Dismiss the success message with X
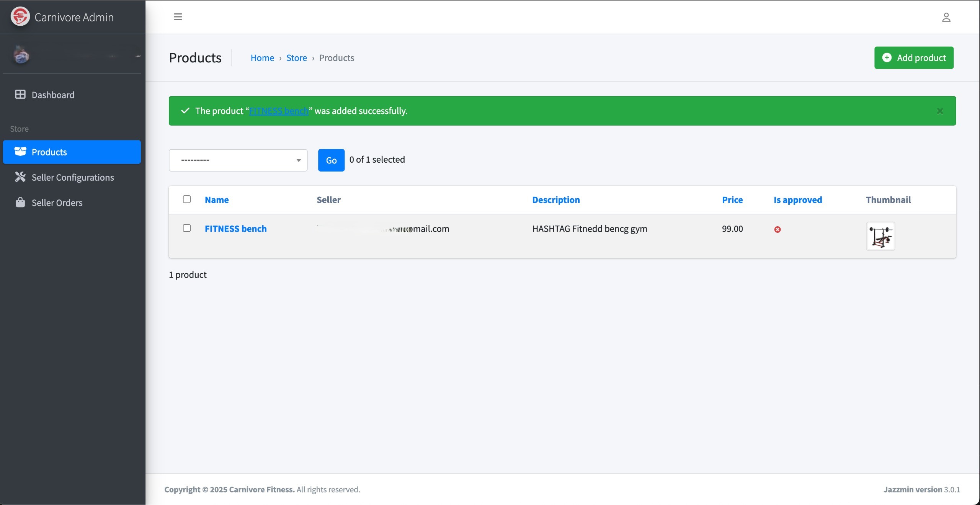The image size is (980, 505). 939,111
